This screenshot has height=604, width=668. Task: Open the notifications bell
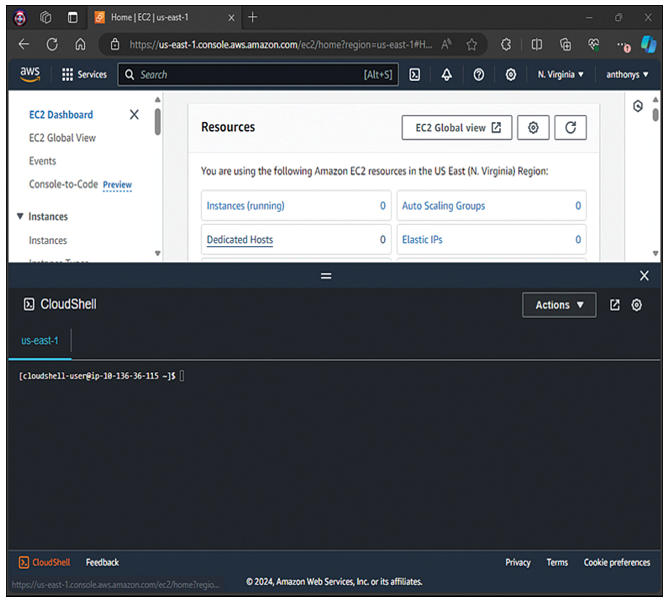[446, 75]
